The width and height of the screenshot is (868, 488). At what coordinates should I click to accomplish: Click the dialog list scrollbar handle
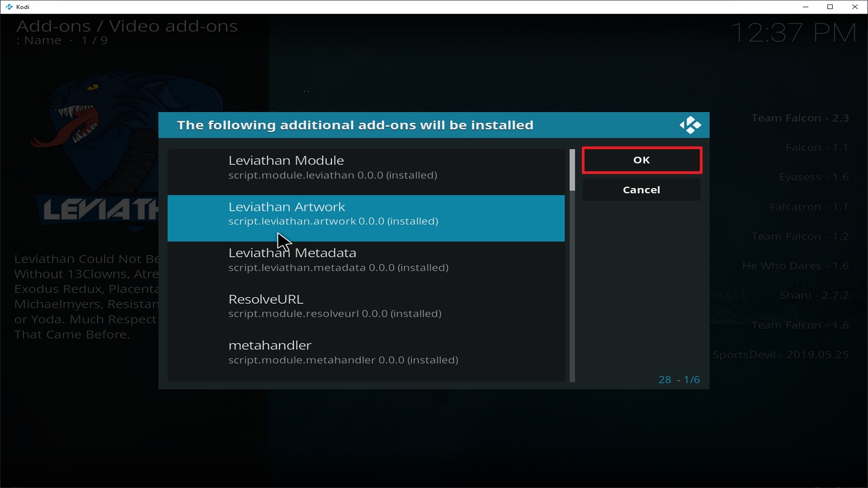click(572, 170)
